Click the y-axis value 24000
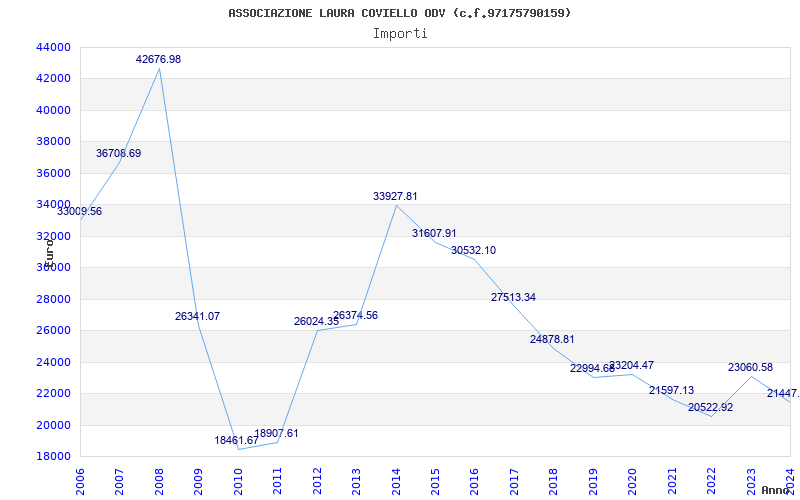The width and height of the screenshot is (800, 500). [53, 362]
